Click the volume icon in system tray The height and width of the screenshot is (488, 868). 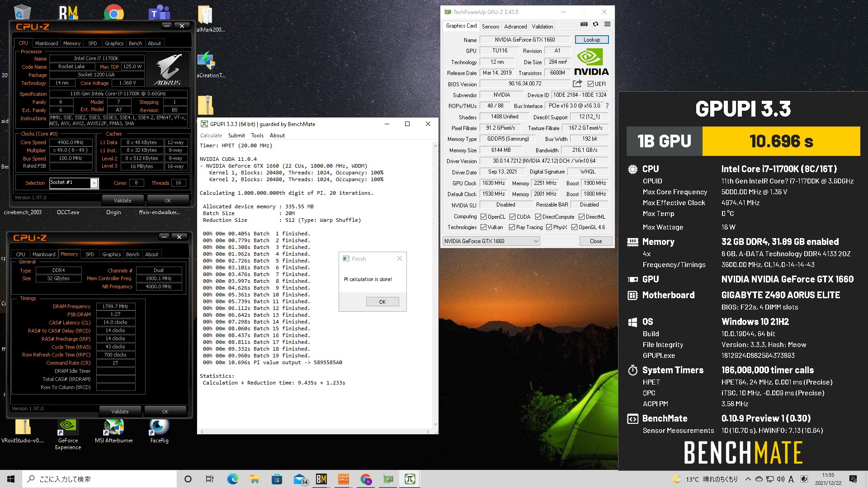(x=781, y=479)
